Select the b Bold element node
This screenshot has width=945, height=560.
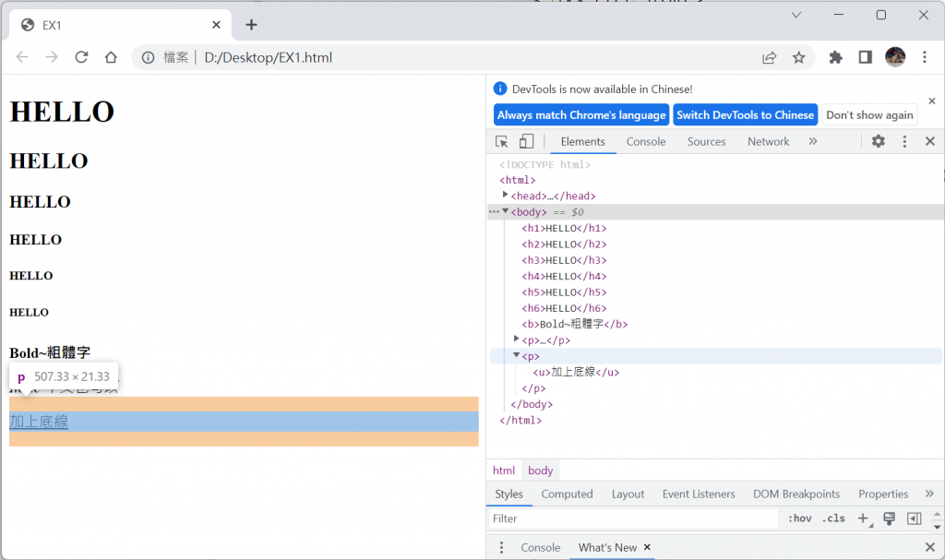574,324
